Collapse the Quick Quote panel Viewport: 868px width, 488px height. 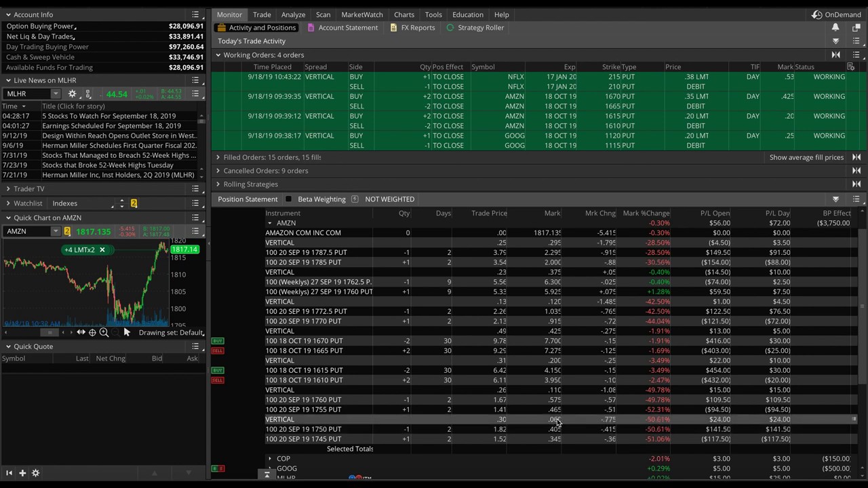pyautogui.click(x=8, y=346)
